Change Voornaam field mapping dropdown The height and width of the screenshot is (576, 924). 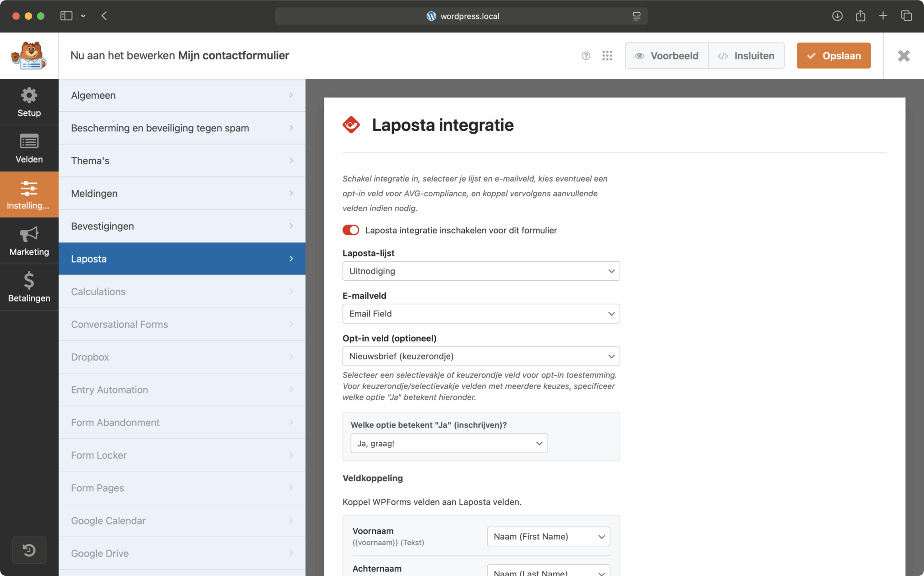coord(548,536)
